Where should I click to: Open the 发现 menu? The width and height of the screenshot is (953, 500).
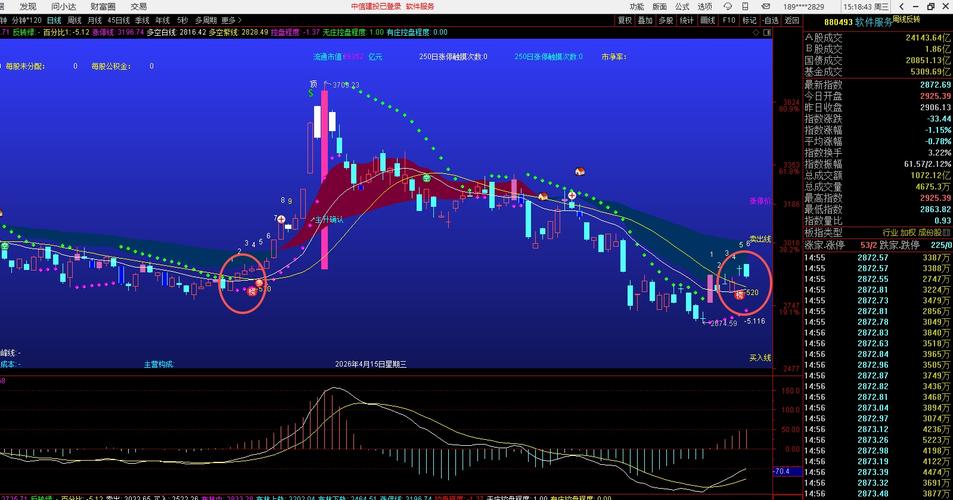coord(28,6)
